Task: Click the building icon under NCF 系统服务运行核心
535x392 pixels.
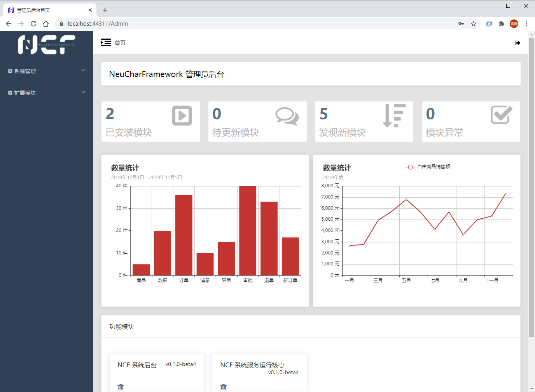Action: (x=224, y=387)
